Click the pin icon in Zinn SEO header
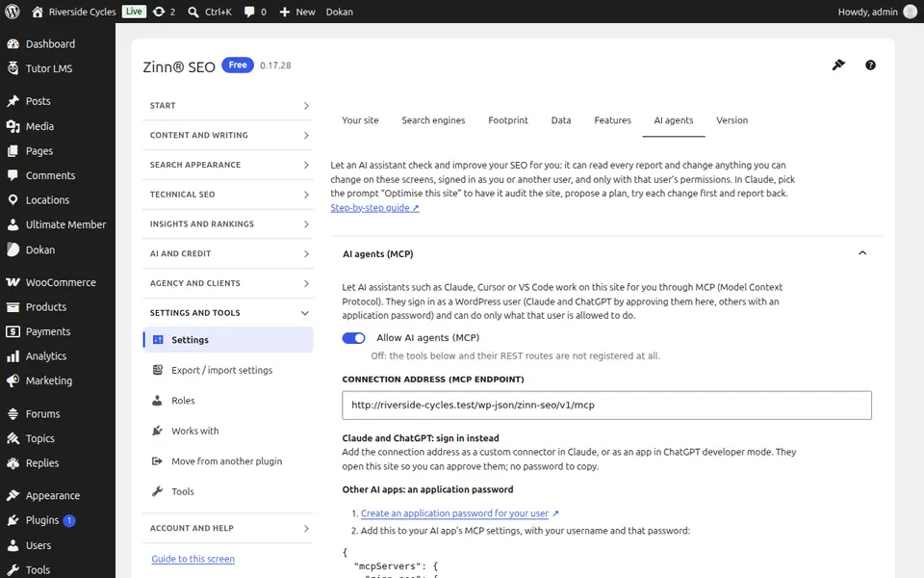Viewport: 924px width, 578px height. (x=838, y=65)
